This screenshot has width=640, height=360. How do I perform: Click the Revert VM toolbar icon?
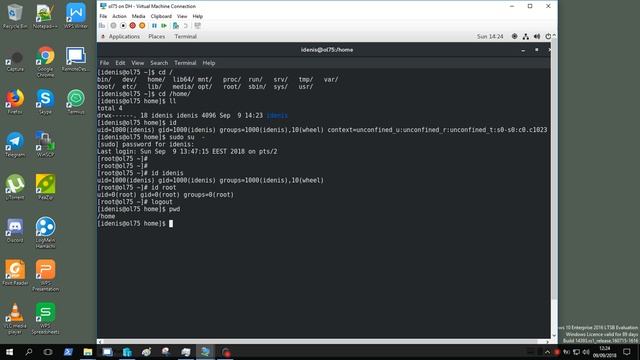point(186,26)
